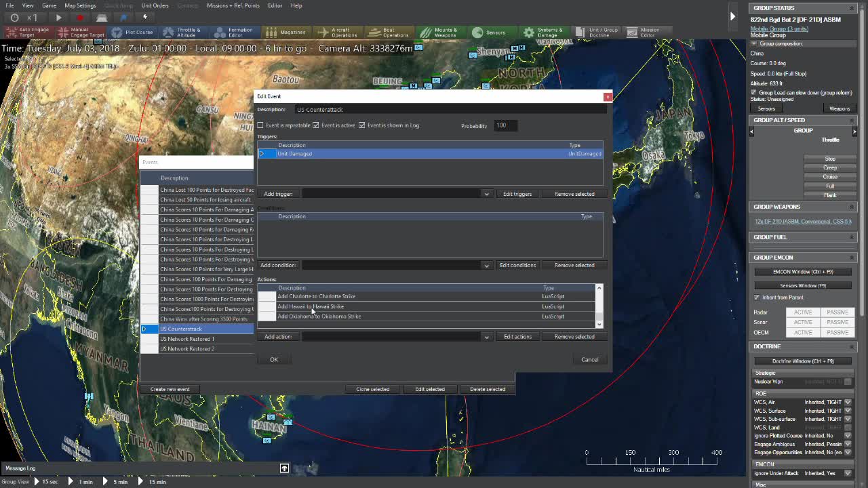Open the Magazines window

tap(286, 32)
